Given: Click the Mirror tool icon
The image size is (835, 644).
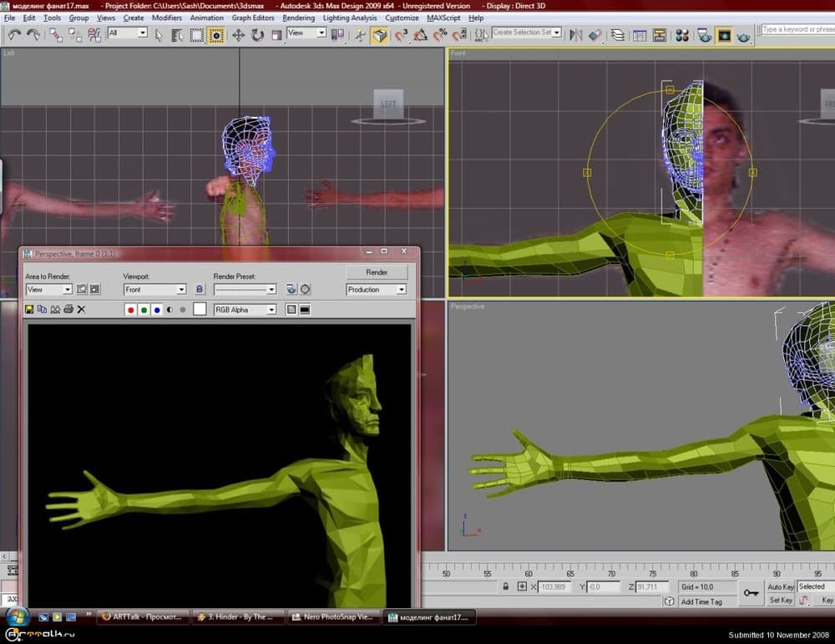Looking at the screenshot, I should pyautogui.click(x=575, y=35).
